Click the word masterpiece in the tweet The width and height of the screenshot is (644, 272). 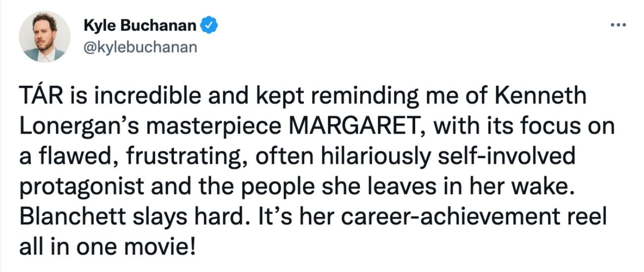pyautogui.click(x=214, y=126)
